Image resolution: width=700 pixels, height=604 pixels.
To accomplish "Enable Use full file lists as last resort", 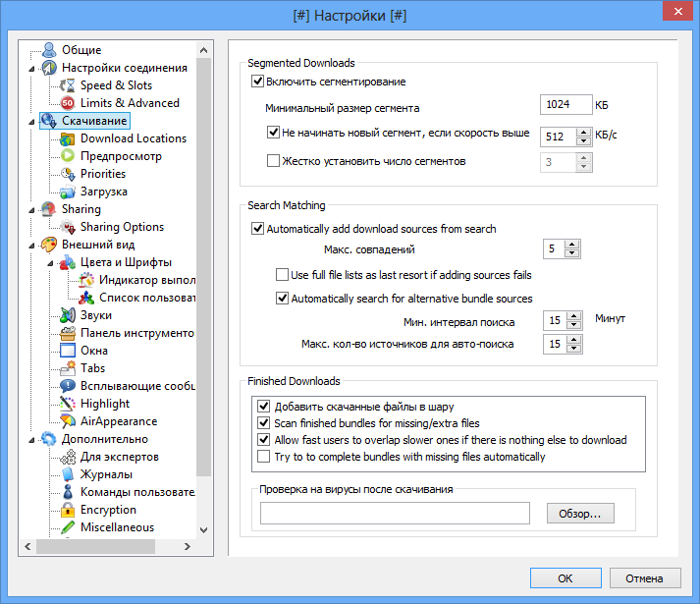I will click(282, 274).
